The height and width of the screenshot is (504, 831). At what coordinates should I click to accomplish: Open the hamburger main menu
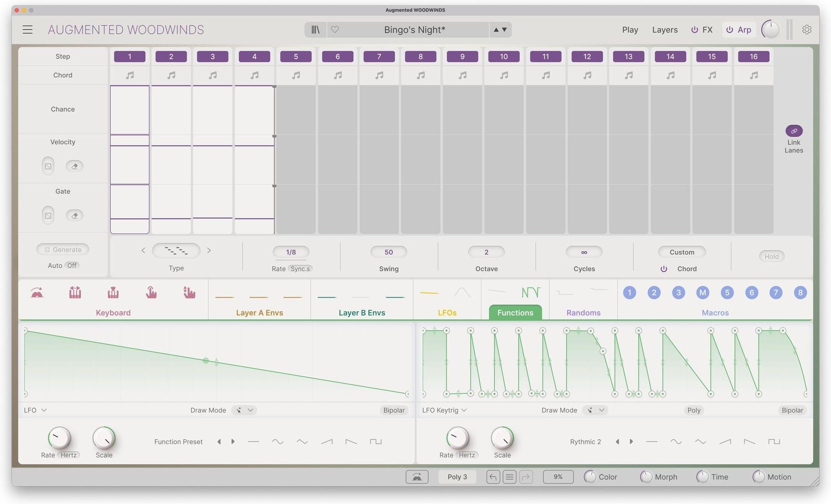[28, 30]
